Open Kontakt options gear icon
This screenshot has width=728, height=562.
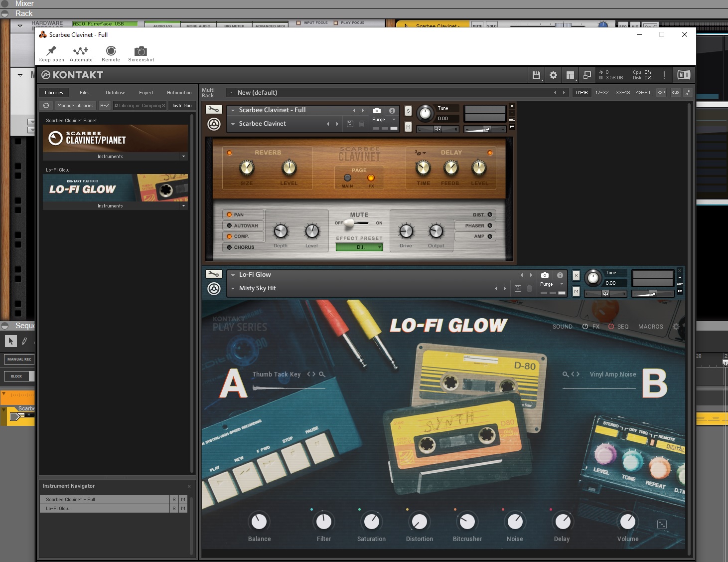pyautogui.click(x=553, y=75)
